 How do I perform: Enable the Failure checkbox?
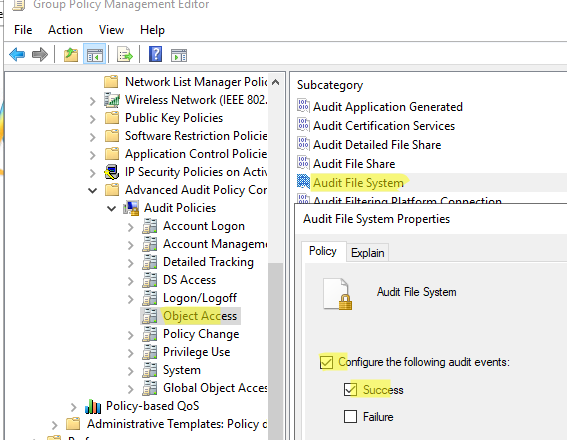click(350, 416)
